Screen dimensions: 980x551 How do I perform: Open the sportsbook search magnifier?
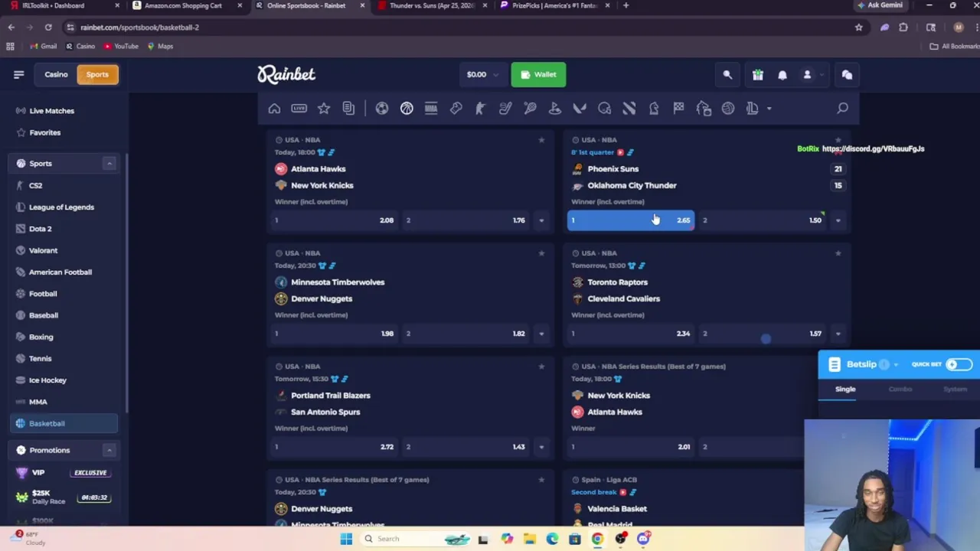click(842, 109)
